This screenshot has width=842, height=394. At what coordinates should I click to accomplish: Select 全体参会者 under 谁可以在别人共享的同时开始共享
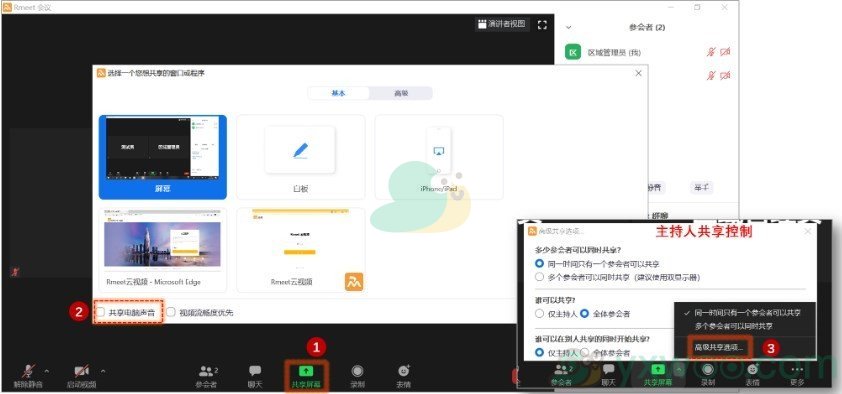point(584,352)
